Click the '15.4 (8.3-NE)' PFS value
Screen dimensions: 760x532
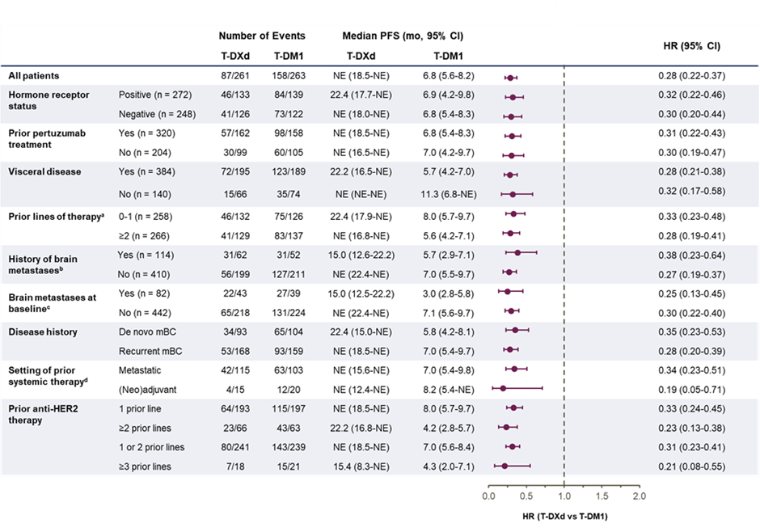[x=361, y=467]
